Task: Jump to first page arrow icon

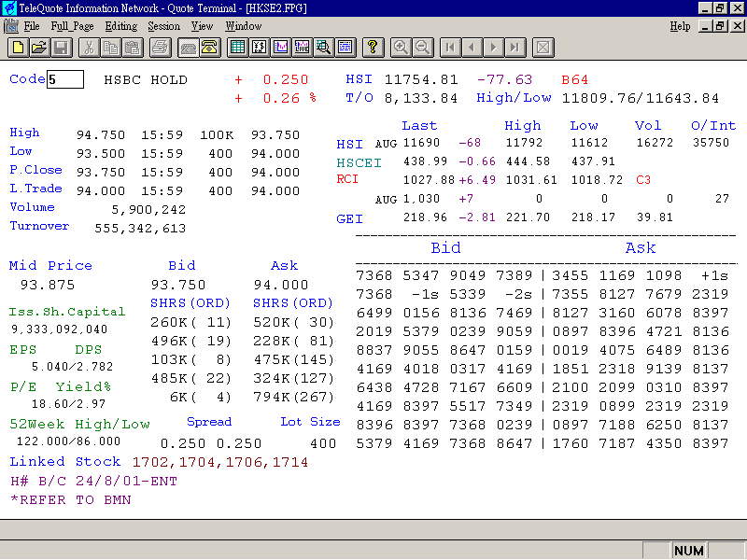Action: pyautogui.click(x=450, y=48)
